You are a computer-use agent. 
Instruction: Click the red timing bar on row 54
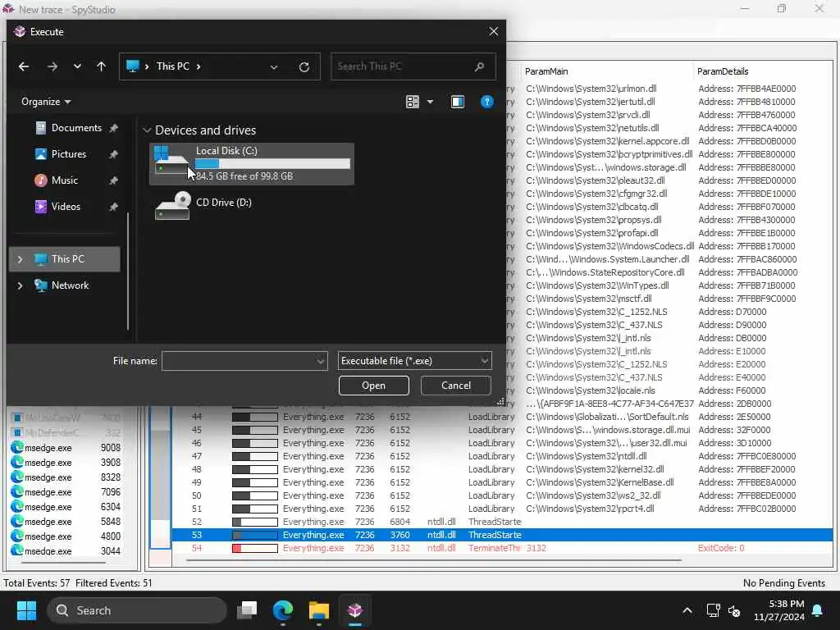pos(255,548)
